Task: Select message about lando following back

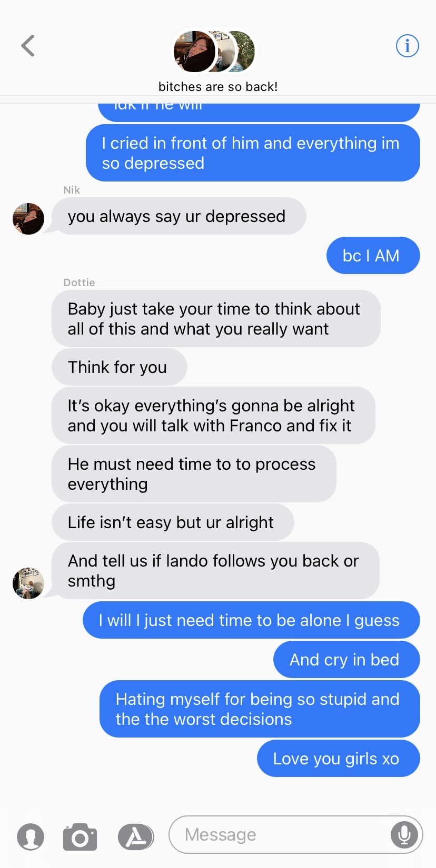Action: [x=215, y=571]
